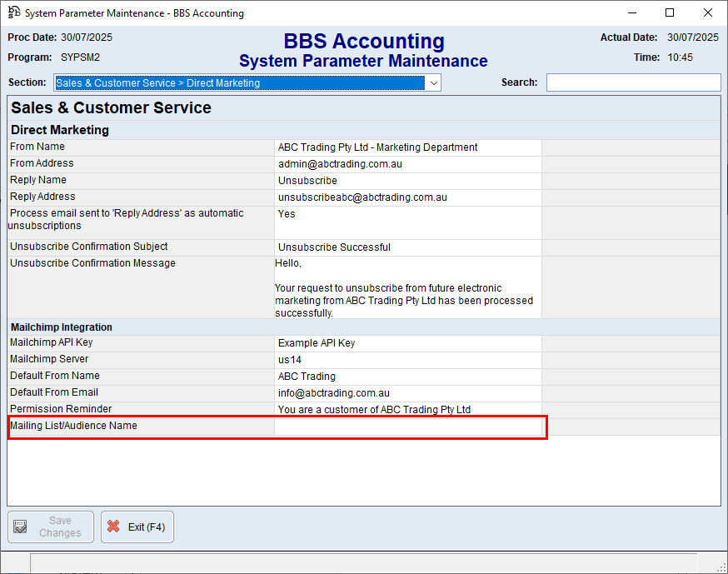Select the Mailchimp API Key field

(x=408, y=343)
